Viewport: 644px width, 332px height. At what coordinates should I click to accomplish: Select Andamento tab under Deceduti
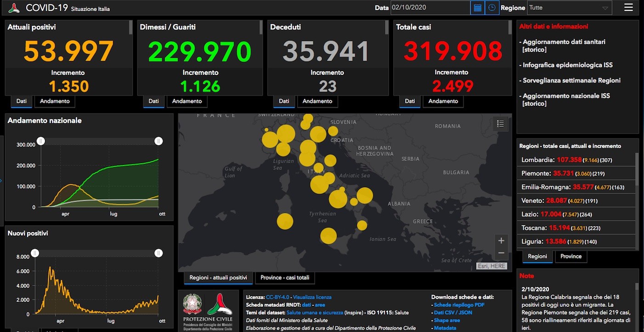click(x=317, y=101)
